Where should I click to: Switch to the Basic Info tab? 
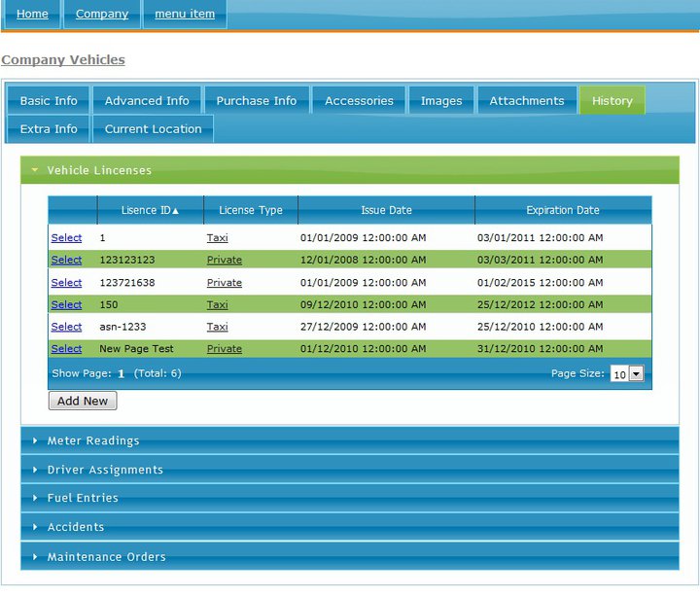49,100
